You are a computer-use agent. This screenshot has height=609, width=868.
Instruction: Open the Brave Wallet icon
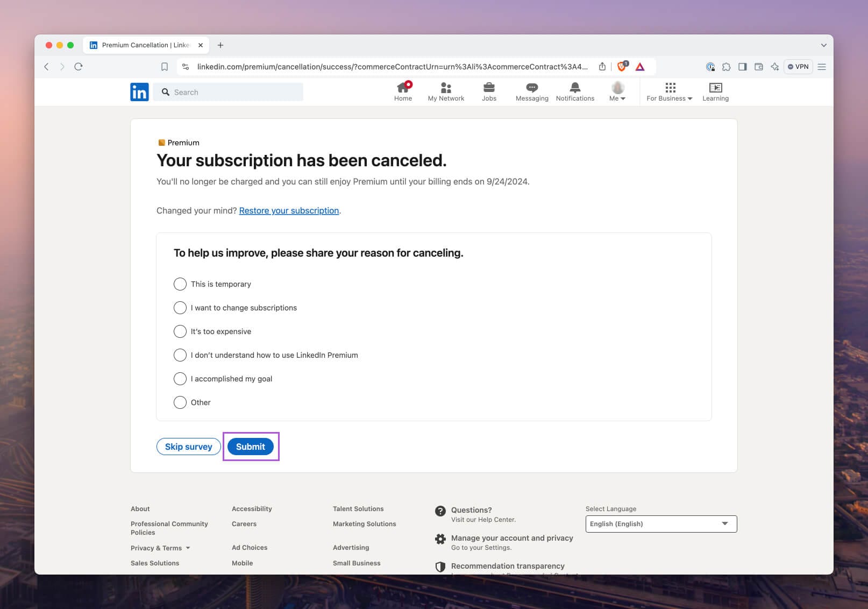pos(759,67)
